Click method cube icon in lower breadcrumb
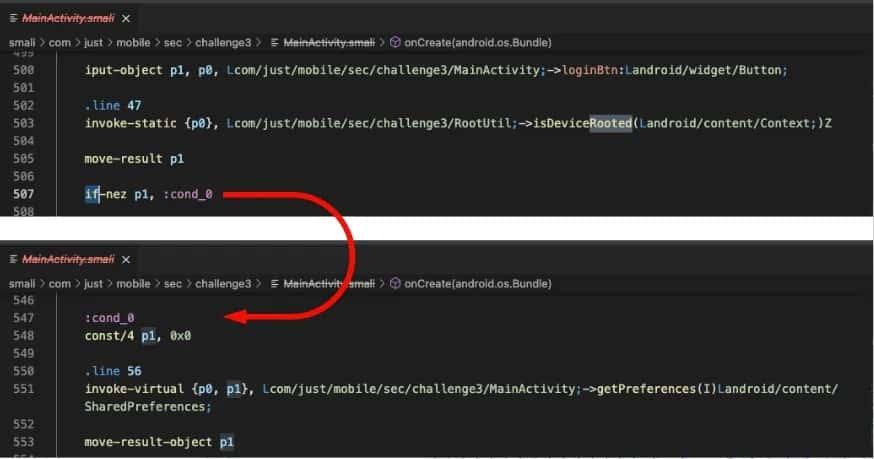This screenshot has height=459, width=874. click(x=395, y=284)
